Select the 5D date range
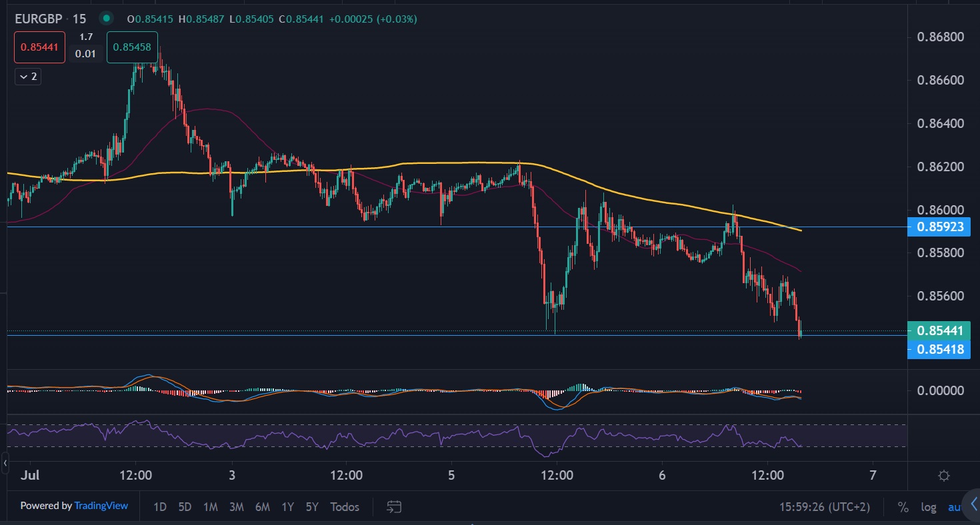This screenshot has height=525, width=980. click(185, 507)
